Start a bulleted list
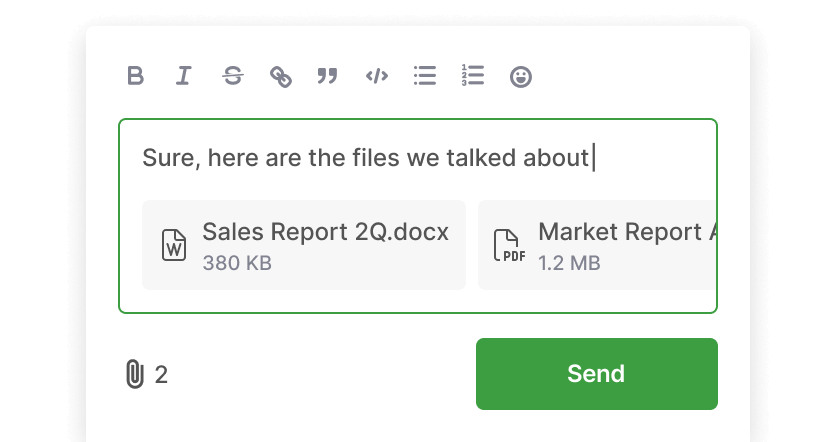Viewport: 838px width, 442px height. (425, 76)
